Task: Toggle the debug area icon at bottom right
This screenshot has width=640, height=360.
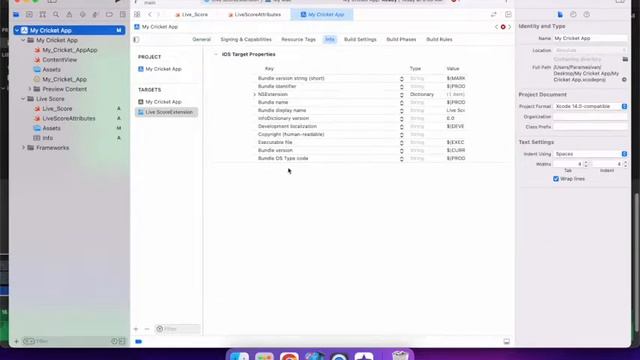Action: (x=507, y=342)
